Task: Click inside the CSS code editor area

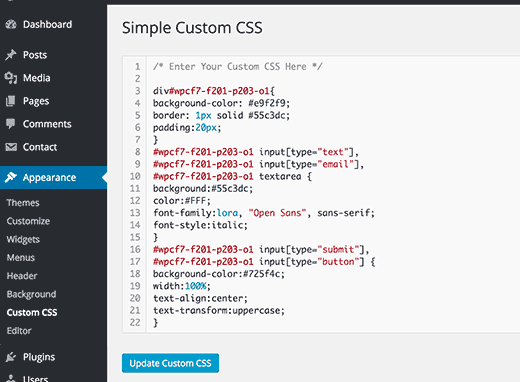Action: pyautogui.click(x=333, y=194)
